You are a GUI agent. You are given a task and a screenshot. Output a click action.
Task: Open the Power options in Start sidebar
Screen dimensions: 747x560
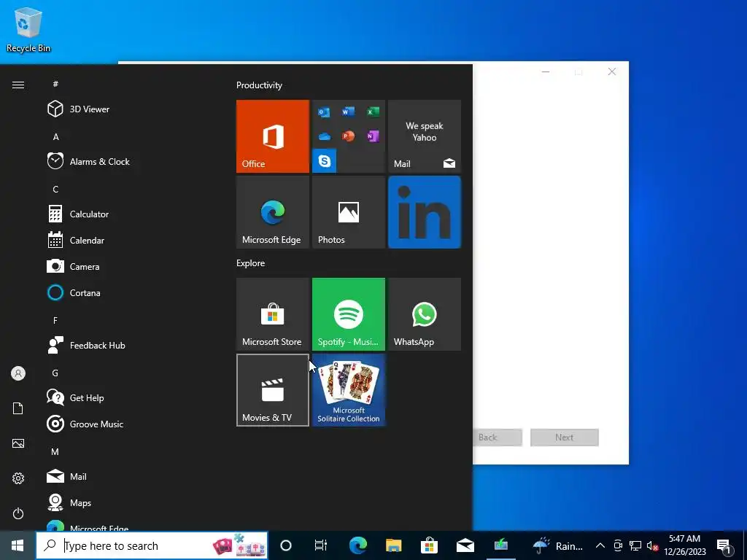pyautogui.click(x=18, y=513)
